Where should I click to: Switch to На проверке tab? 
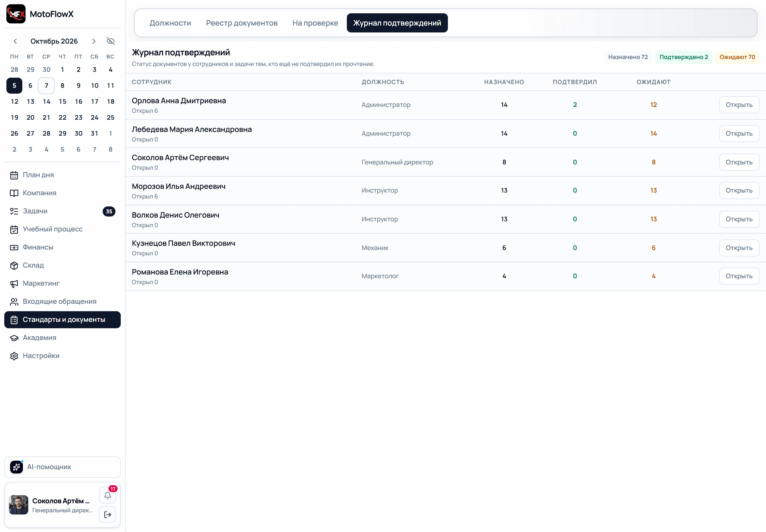(315, 23)
